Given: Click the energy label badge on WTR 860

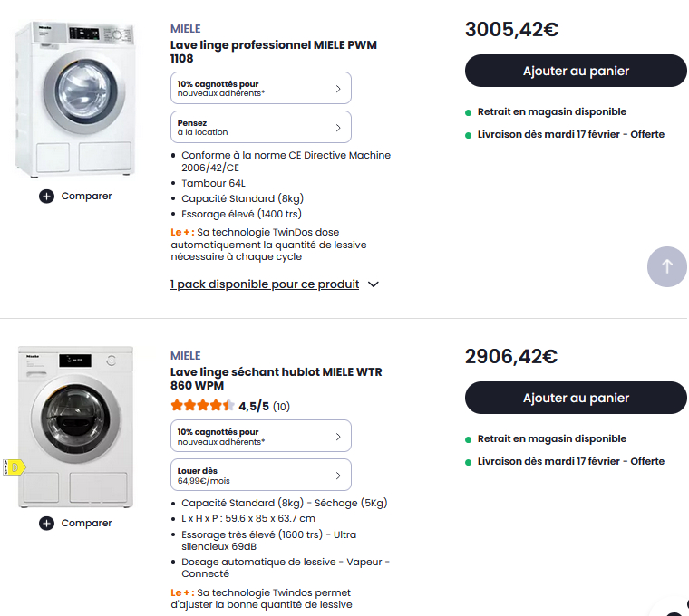Looking at the screenshot, I should [14, 467].
